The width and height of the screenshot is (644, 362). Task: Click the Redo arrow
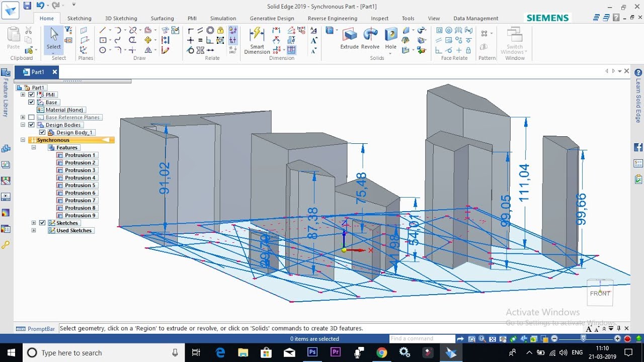(55, 6)
